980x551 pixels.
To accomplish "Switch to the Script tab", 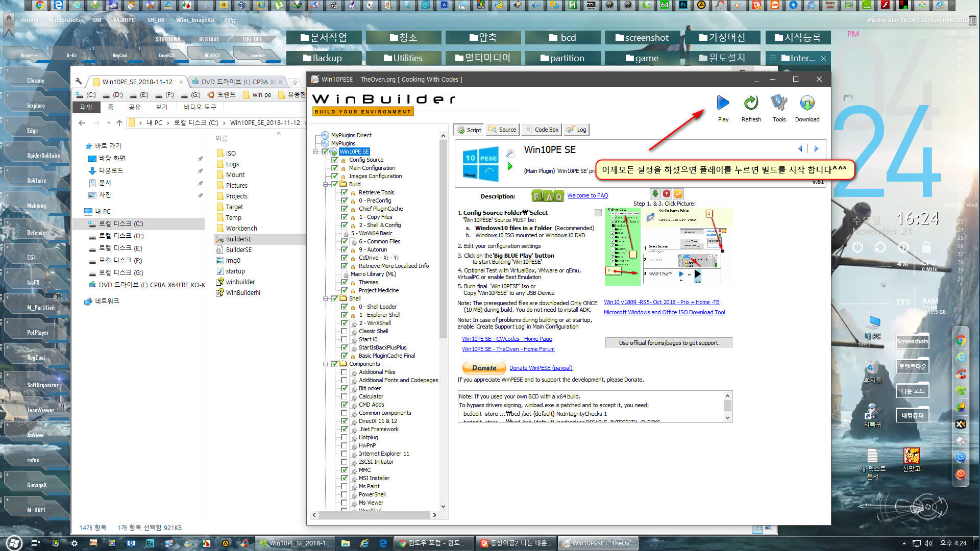I will pos(469,130).
